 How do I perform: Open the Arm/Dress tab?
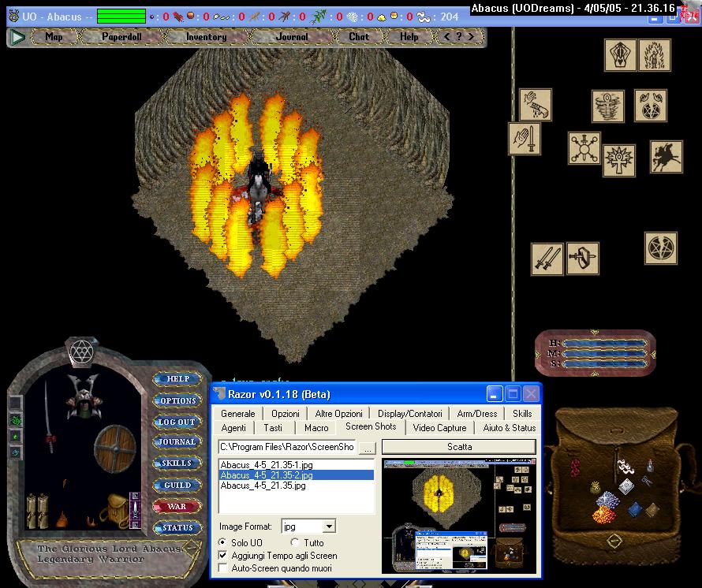pyautogui.click(x=477, y=414)
